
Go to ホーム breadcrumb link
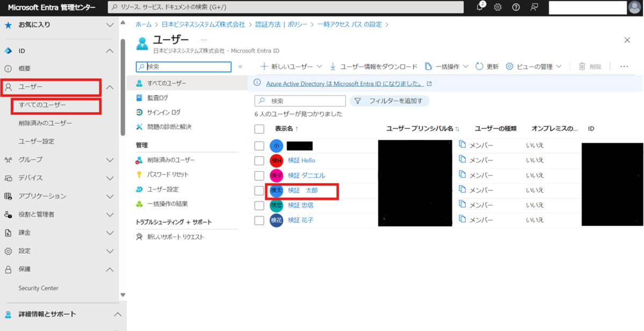143,25
